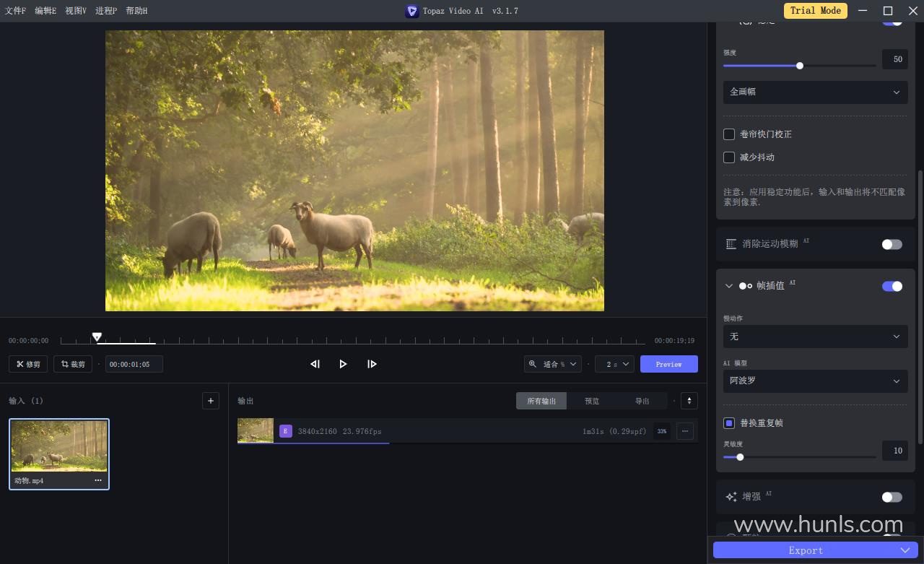Viewport: 924px width, 564px height.
Task: Click the 1m31s (0.29spf) time estimate
Action: click(x=614, y=431)
